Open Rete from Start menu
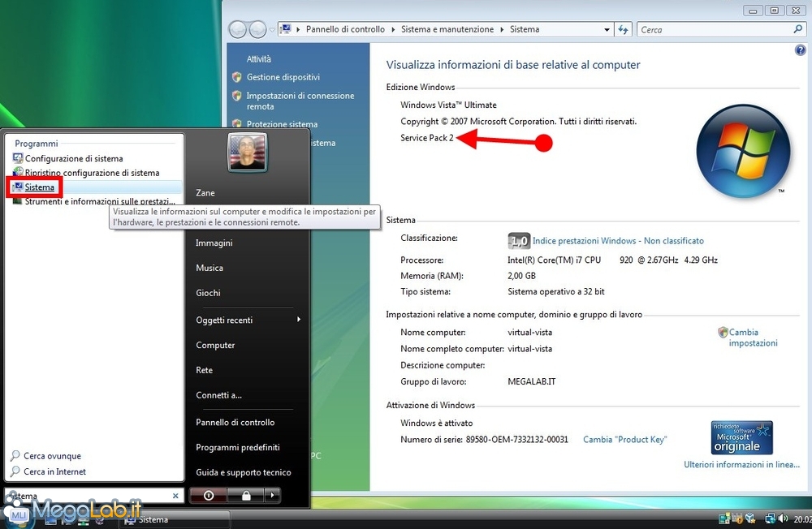The image size is (812, 529). click(x=204, y=370)
